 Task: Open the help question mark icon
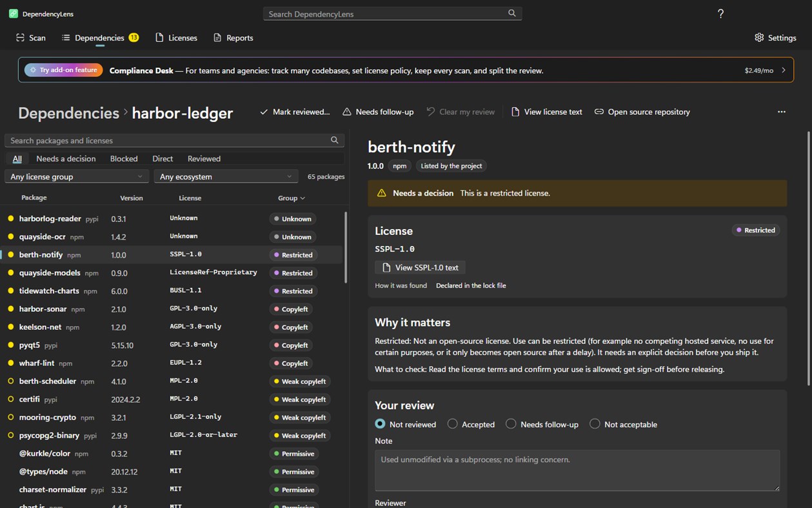720,14
